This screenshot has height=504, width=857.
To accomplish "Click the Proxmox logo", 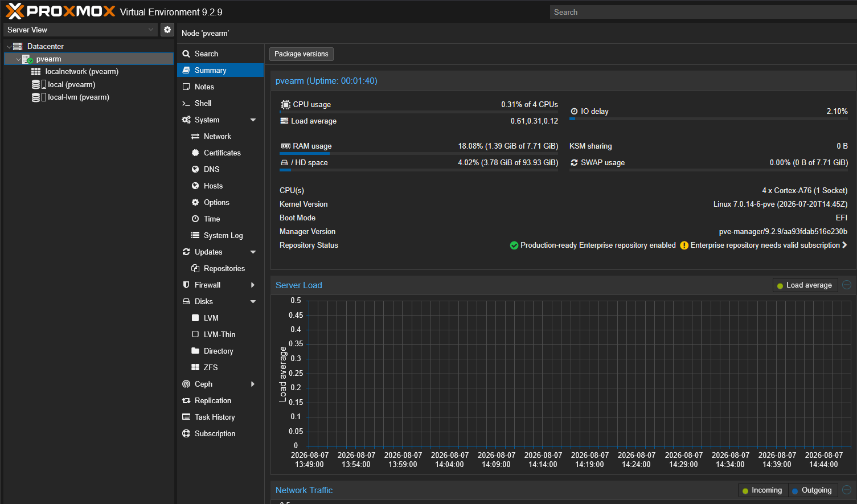I will (60, 11).
